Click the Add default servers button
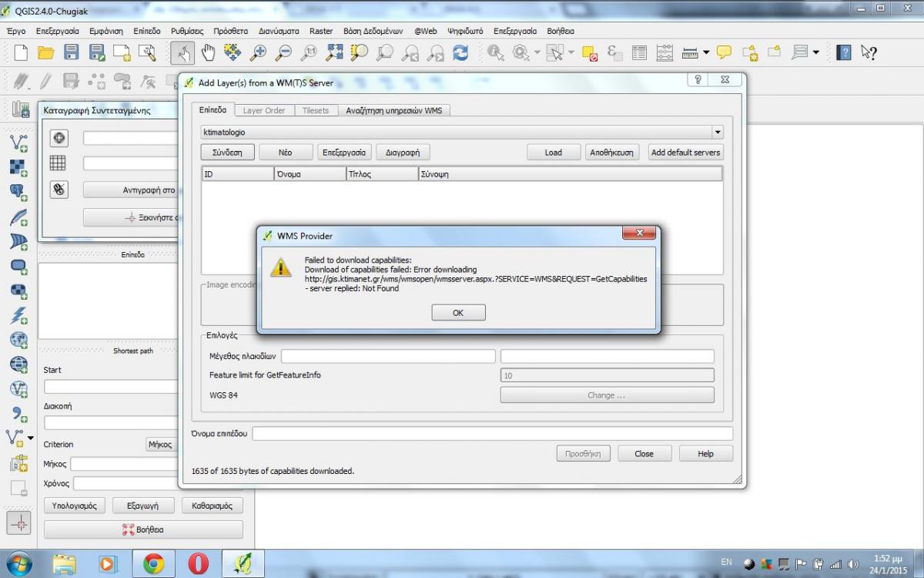 click(685, 153)
